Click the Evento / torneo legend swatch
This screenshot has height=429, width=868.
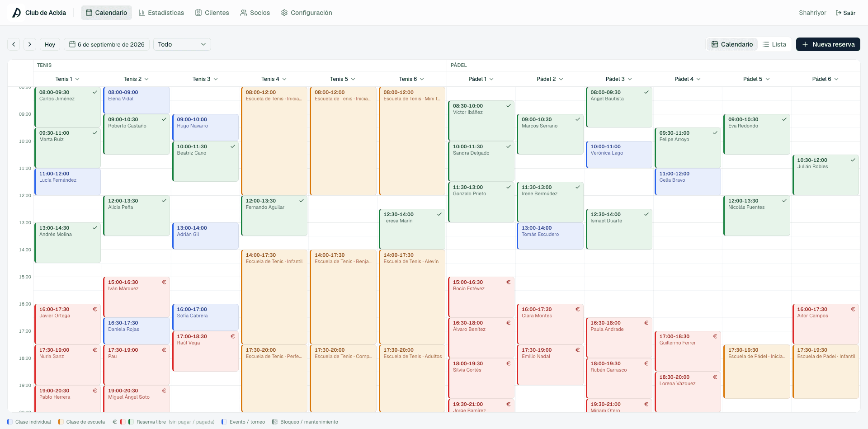coord(224,422)
